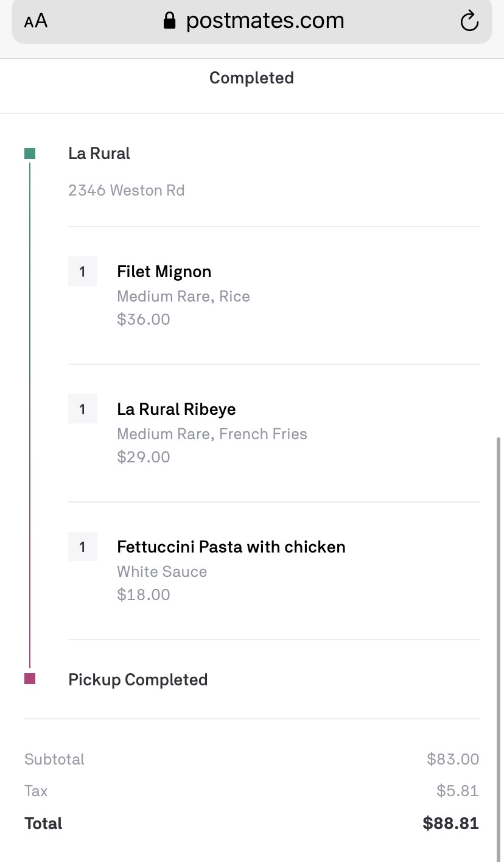Tap the lock icon in address bar
504x862 pixels.
pos(170,21)
